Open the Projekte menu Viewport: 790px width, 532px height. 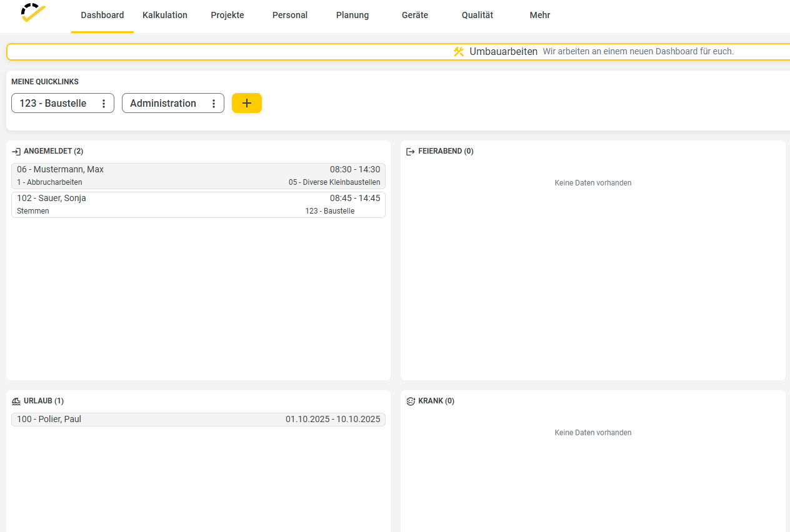pos(227,15)
